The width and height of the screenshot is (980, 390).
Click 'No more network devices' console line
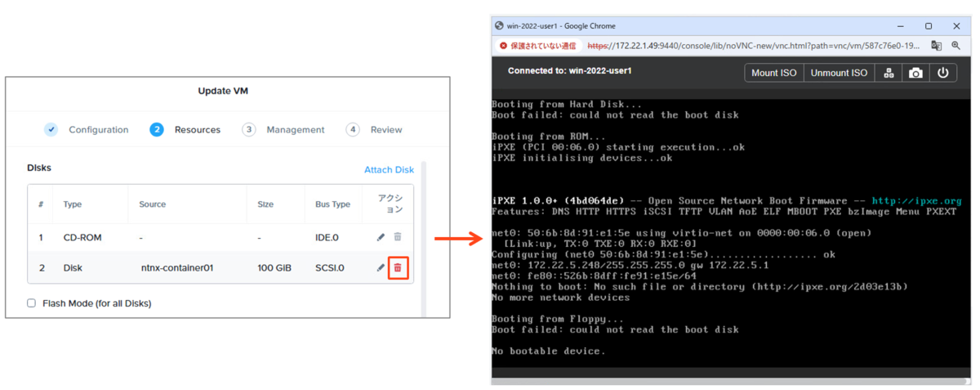pyautogui.click(x=560, y=298)
